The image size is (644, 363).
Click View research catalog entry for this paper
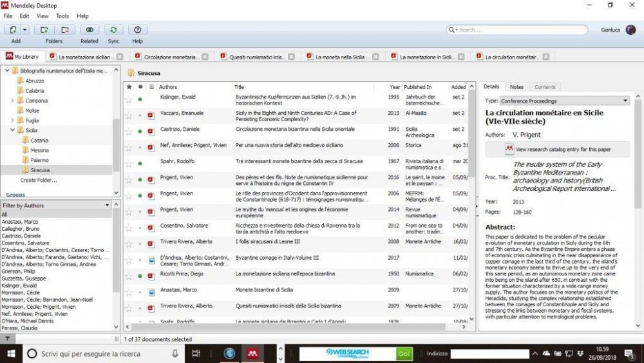point(557,149)
